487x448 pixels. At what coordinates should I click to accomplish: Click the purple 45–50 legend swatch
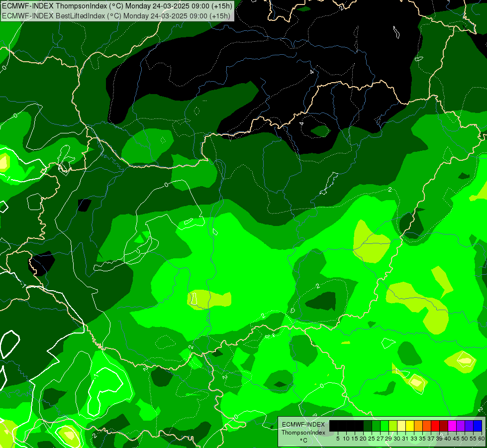(461, 426)
